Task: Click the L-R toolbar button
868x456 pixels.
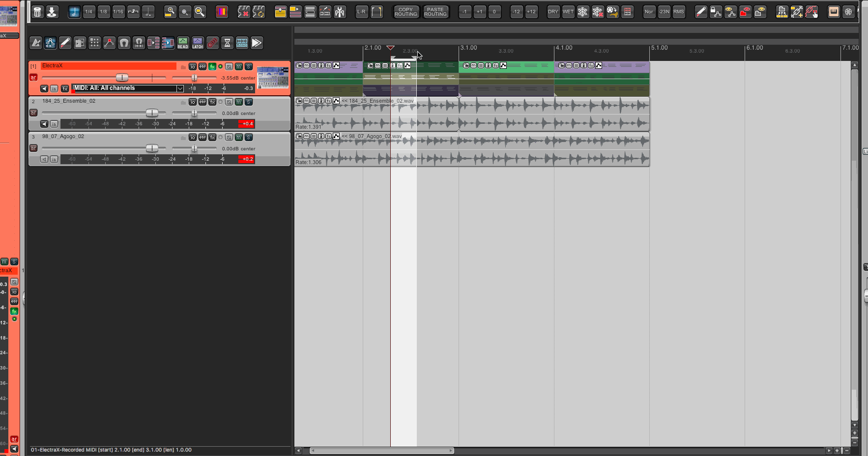Action: pos(362,12)
